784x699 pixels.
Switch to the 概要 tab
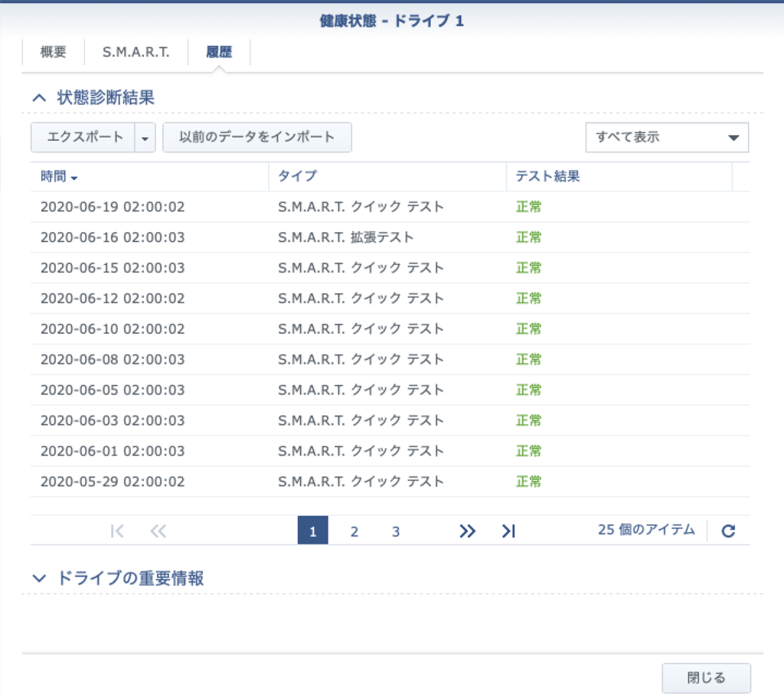(x=53, y=53)
